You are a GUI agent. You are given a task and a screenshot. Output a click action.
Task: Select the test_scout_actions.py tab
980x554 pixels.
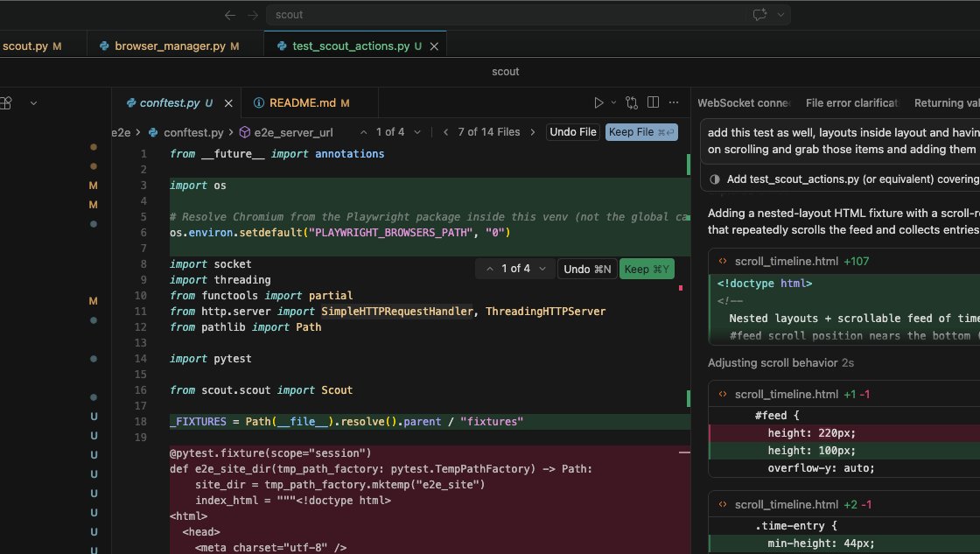[350, 46]
